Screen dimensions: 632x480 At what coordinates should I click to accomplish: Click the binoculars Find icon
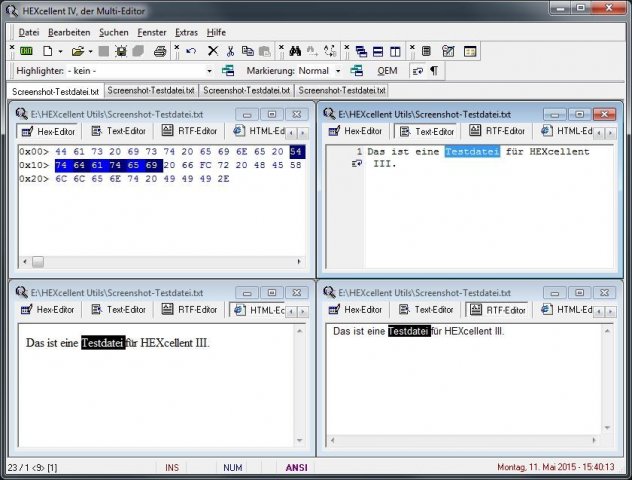[x=295, y=51]
